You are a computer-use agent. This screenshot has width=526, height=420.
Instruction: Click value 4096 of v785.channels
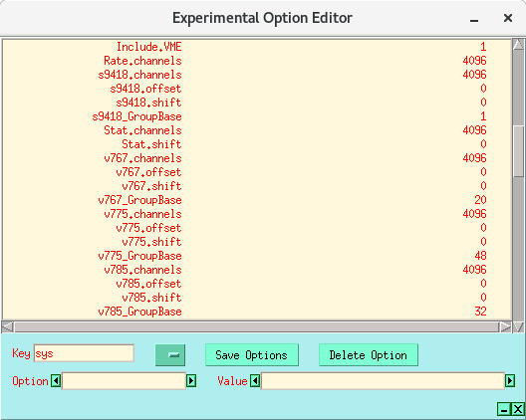click(x=474, y=270)
